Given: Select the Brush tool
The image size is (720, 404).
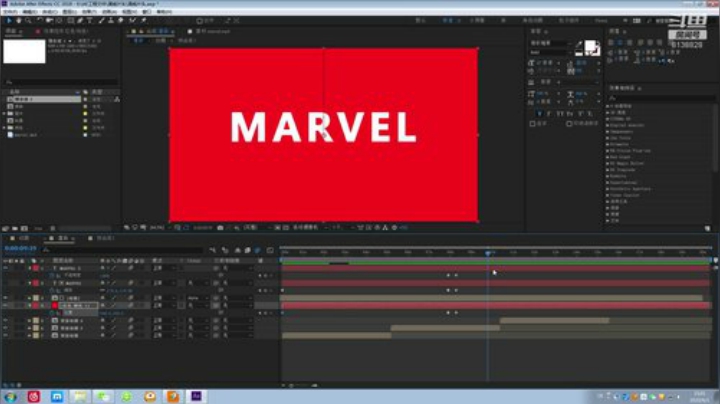Looking at the screenshot, I should pyautogui.click(x=101, y=21).
